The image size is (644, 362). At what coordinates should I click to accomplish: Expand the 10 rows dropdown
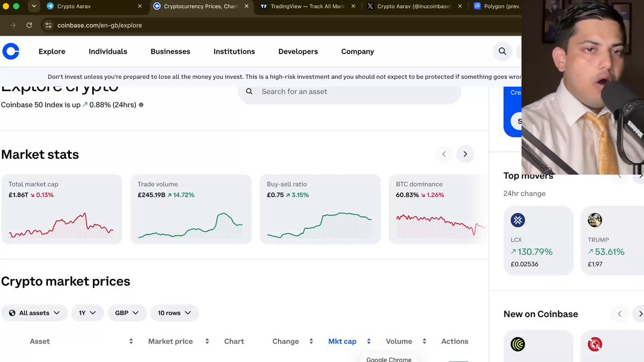click(174, 313)
